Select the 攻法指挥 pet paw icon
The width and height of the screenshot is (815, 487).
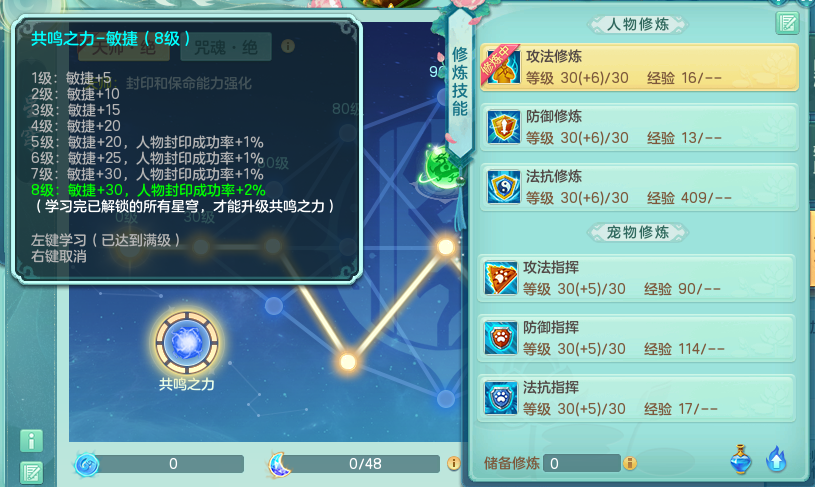pos(501,278)
